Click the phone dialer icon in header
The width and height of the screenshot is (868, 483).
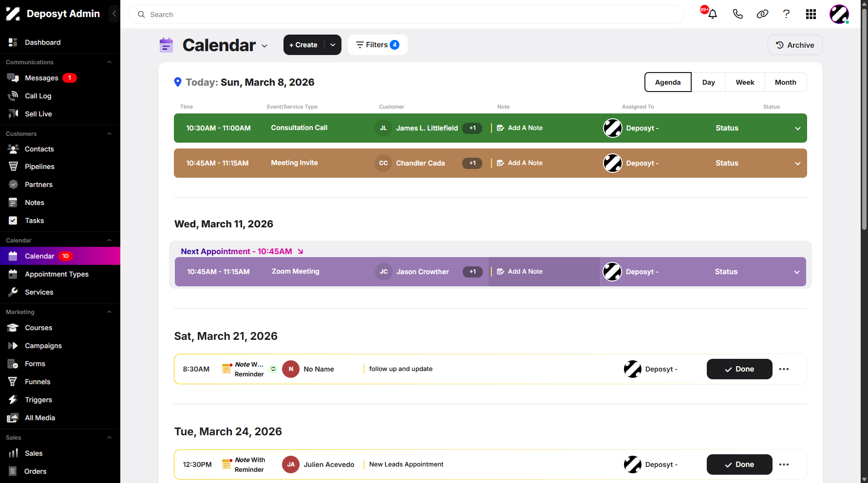pos(737,14)
